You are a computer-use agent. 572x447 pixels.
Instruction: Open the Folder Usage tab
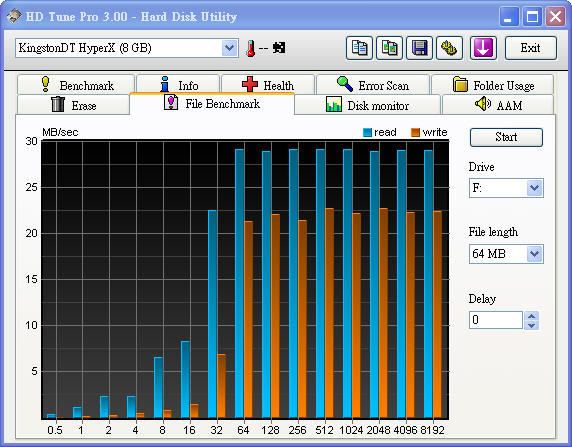point(492,85)
